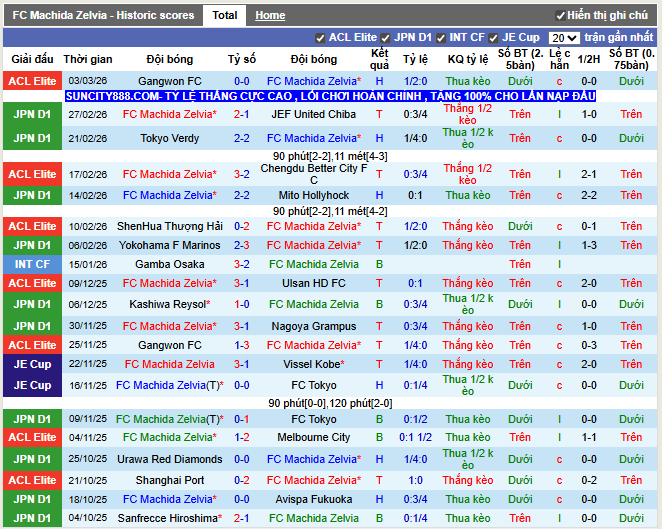Open Urawa Red Diamonds team link
662x529 pixels.
click(x=170, y=459)
